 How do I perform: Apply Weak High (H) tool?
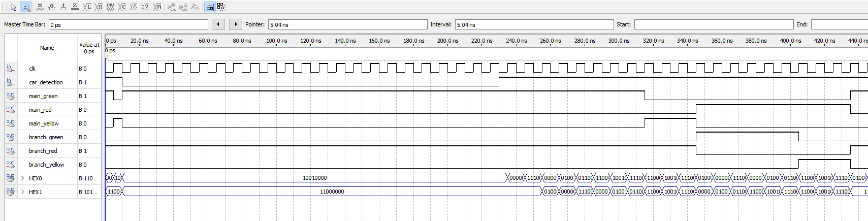coord(99,7)
